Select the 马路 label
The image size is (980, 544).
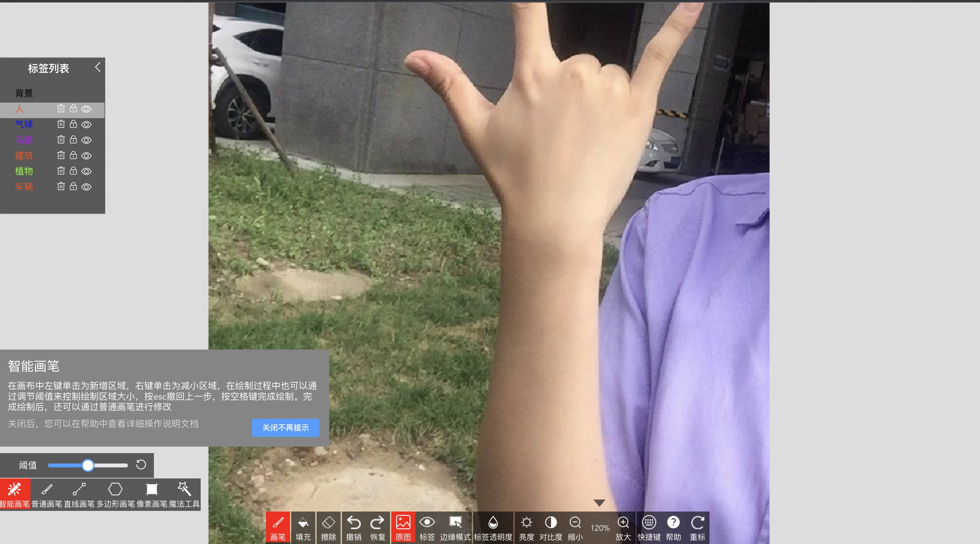pos(24,140)
